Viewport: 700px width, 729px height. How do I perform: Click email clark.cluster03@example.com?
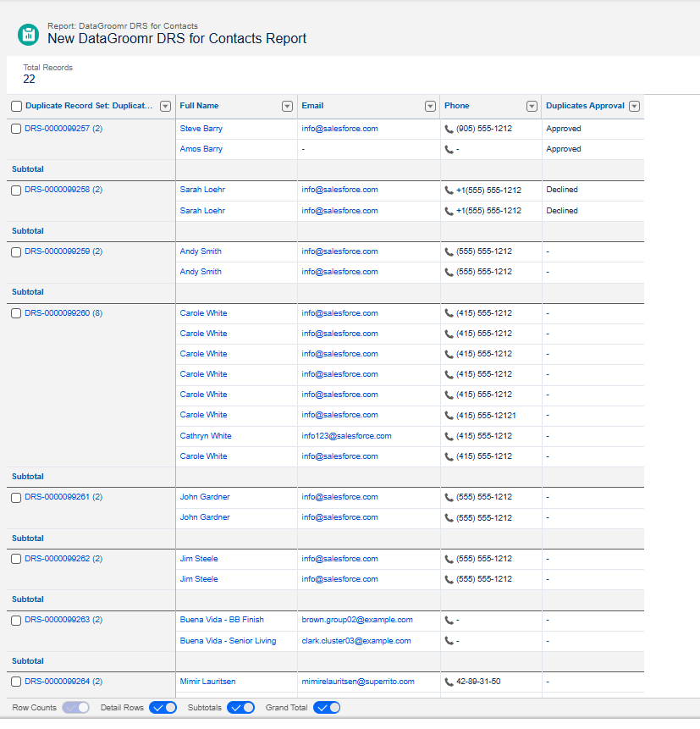click(356, 641)
